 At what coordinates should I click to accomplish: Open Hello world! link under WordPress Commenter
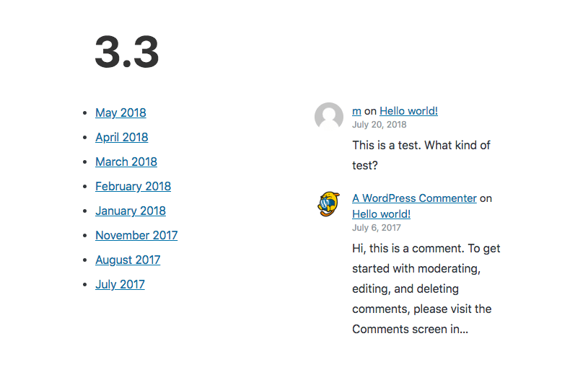pos(382,214)
